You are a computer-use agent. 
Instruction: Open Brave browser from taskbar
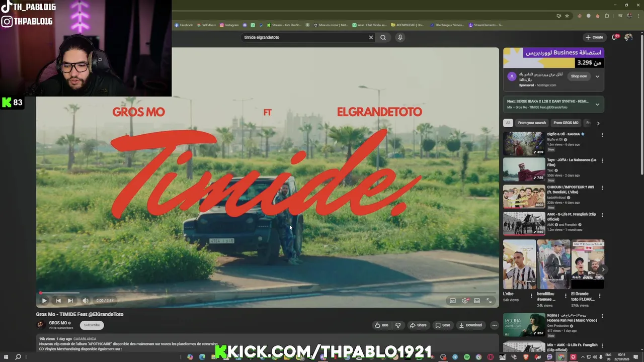click(x=526, y=357)
